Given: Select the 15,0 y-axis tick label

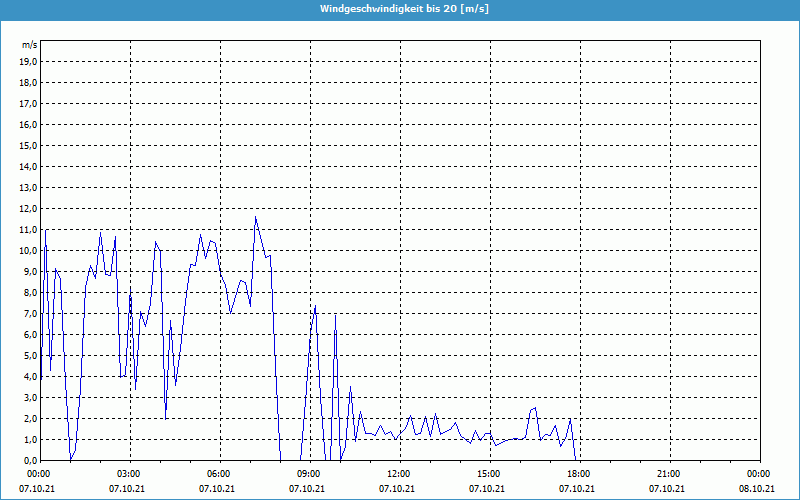Looking at the screenshot, I should [x=28, y=145].
